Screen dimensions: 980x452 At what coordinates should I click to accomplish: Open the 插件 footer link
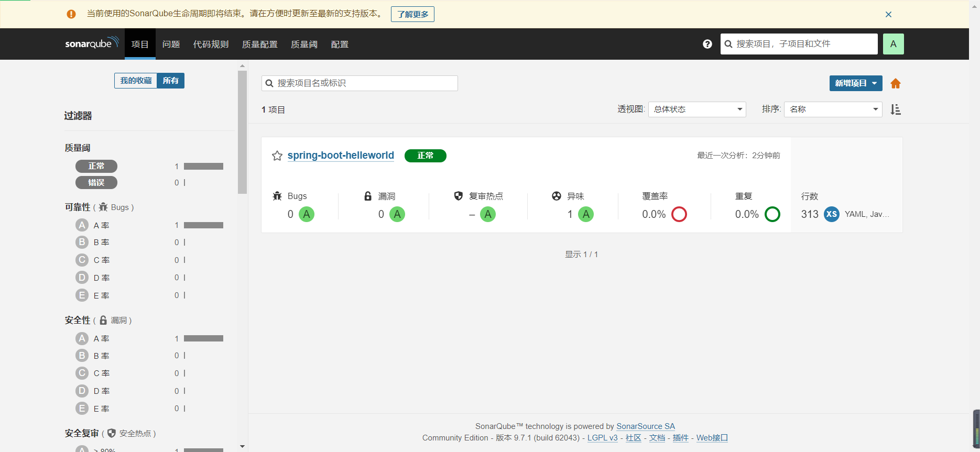pos(681,438)
